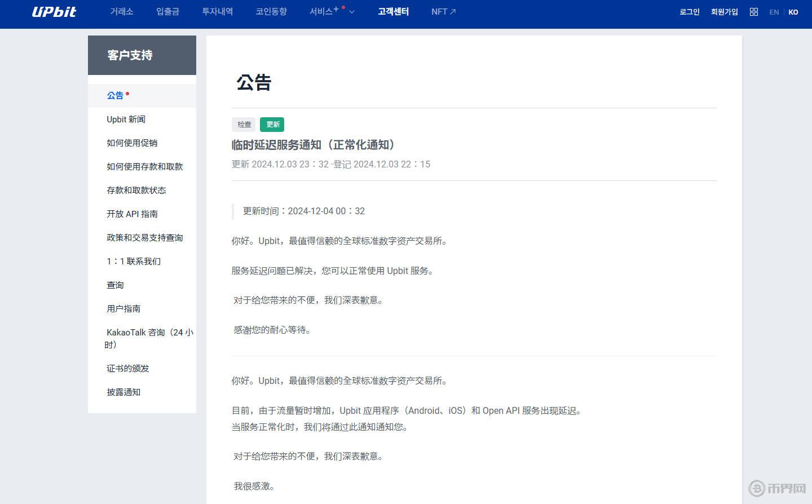Open the apps grid icon near 회원가입

[754, 11]
